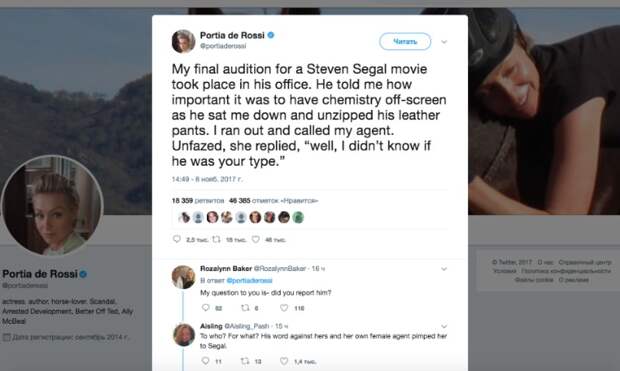Reply to Rozalynn Baker's comment
The height and width of the screenshot is (371, 620).
point(205,307)
